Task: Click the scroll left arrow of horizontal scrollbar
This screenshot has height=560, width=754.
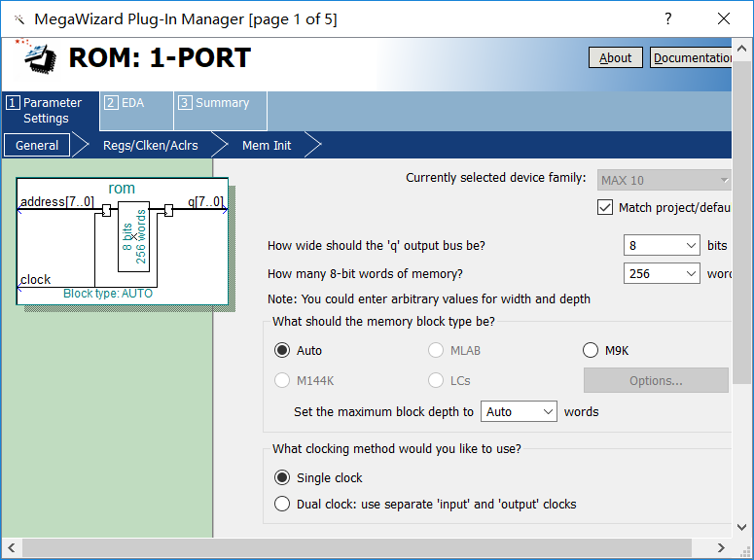Action: (x=12, y=547)
